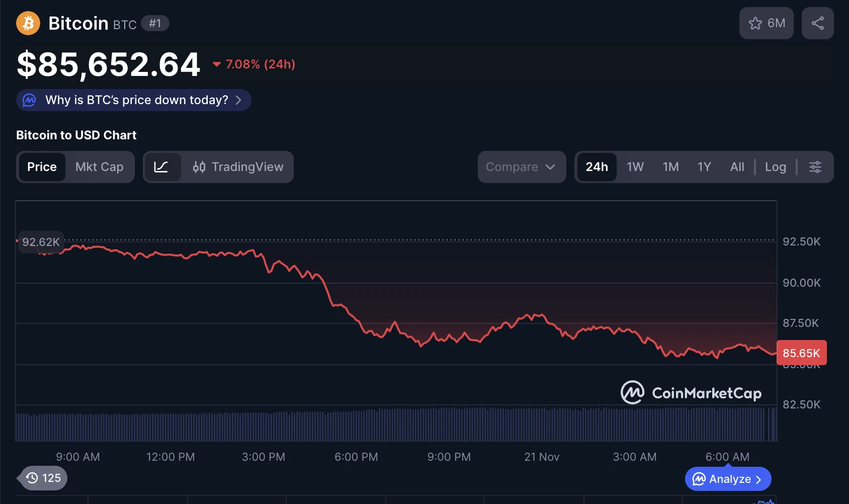Select the 1W time range tab

635,167
